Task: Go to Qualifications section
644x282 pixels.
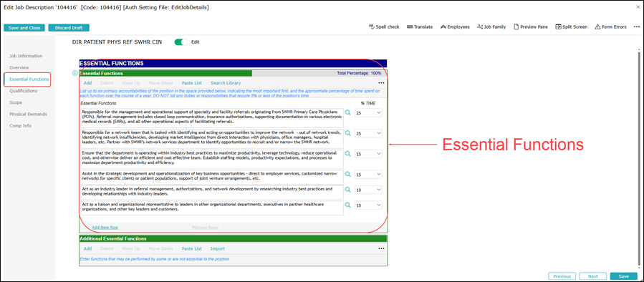Action: (24, 91)
